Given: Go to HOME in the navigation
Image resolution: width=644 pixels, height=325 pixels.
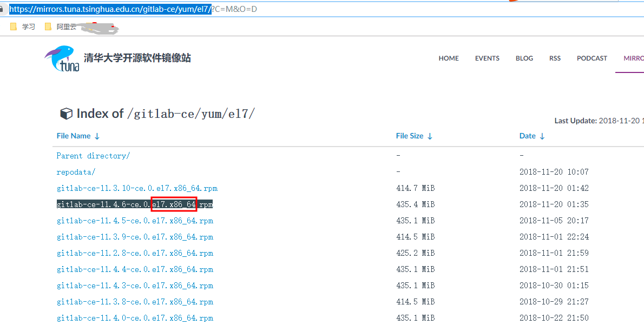Looking at the screenshot, I should point(449,58).
